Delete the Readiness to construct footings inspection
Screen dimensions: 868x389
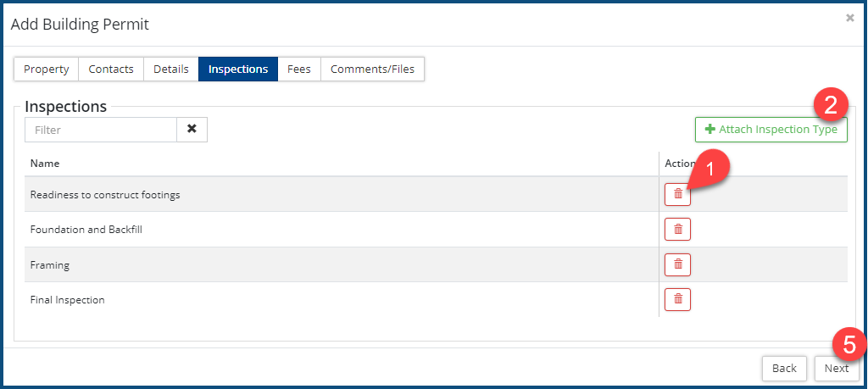point(677,194)
